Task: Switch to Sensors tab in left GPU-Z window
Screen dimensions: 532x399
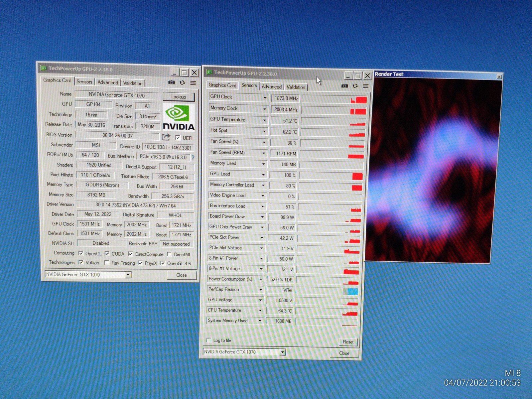Action: tap(84, 82)
